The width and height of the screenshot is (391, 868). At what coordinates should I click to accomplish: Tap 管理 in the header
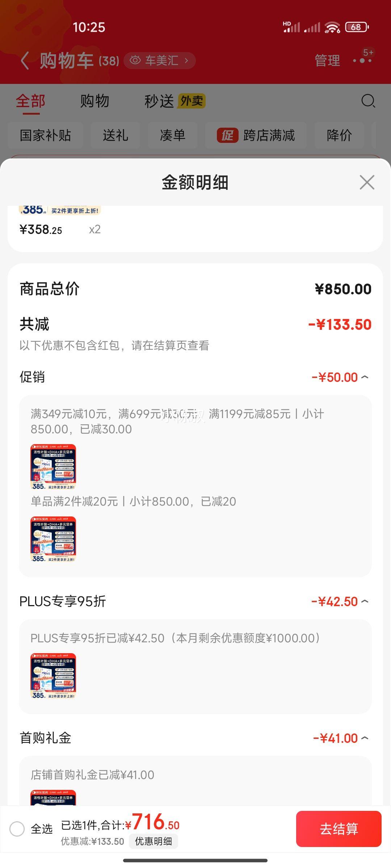(327, 60)
